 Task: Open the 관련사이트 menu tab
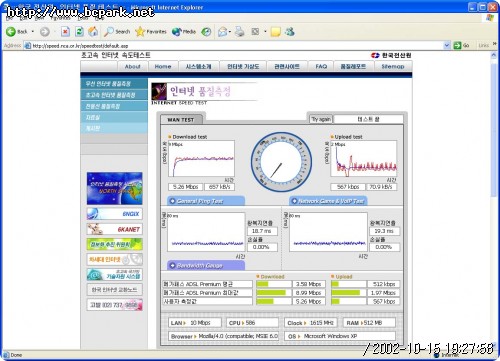tap(287, 66)
